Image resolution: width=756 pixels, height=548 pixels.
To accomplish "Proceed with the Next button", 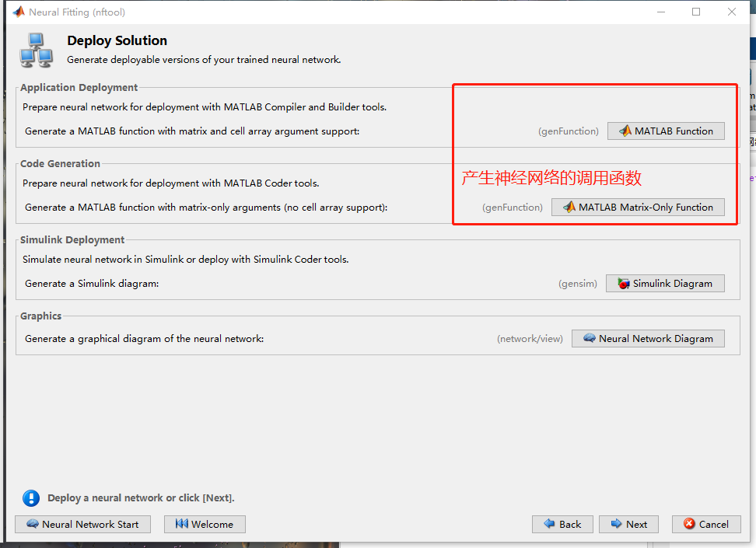I will 628,525.
